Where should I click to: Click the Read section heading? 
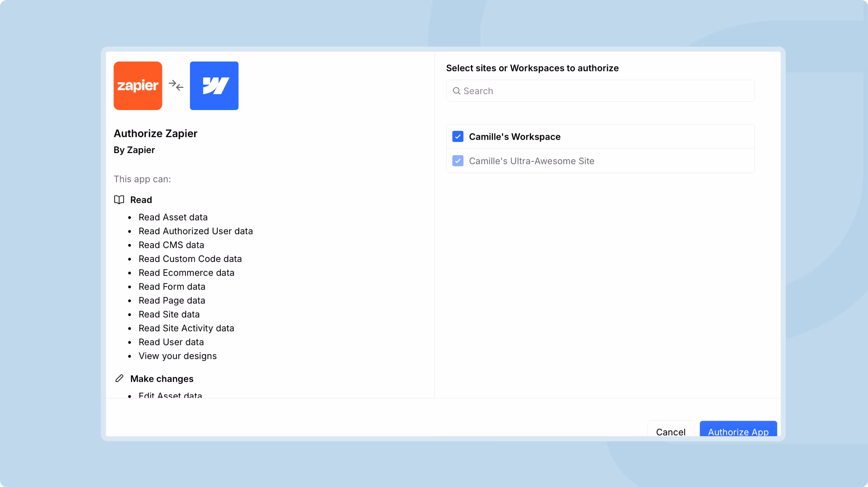tap(141, 200)
